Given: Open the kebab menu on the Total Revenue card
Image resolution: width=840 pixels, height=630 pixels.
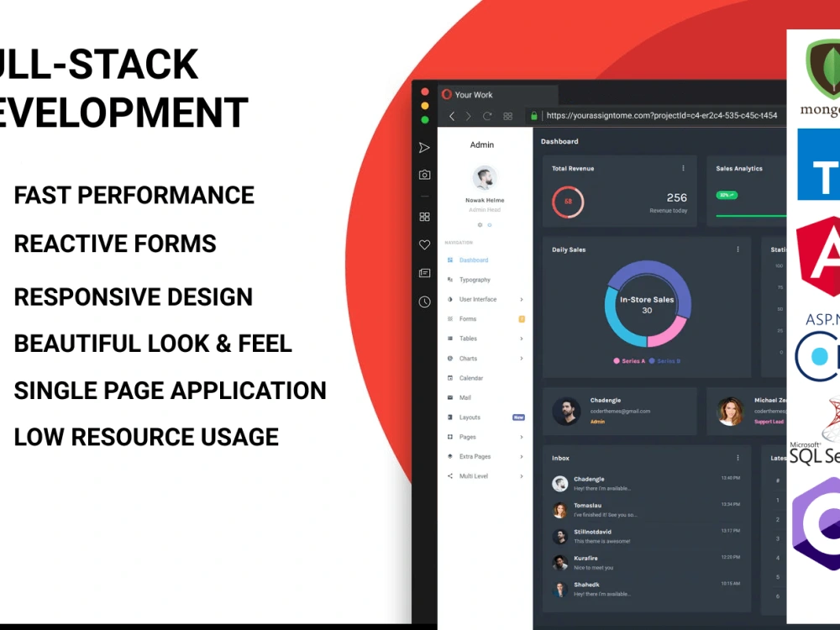Looking at the screenshot, I should pos(684,168).
